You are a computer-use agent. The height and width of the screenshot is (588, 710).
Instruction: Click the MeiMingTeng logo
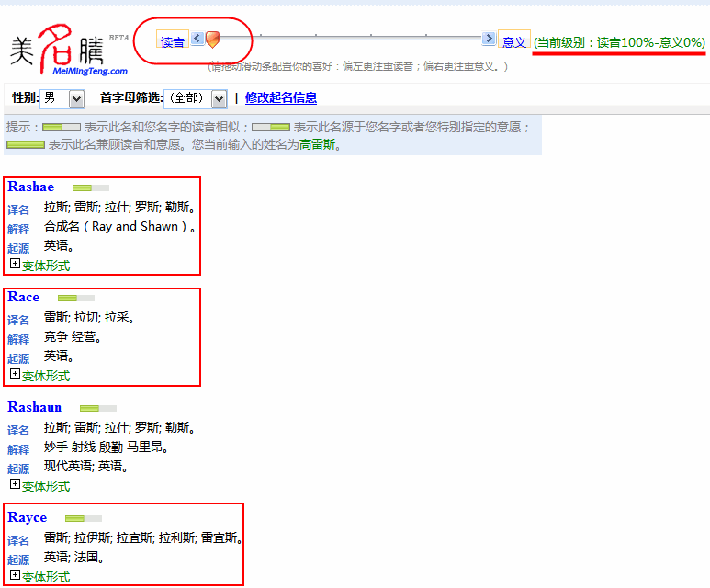(69, 50)
